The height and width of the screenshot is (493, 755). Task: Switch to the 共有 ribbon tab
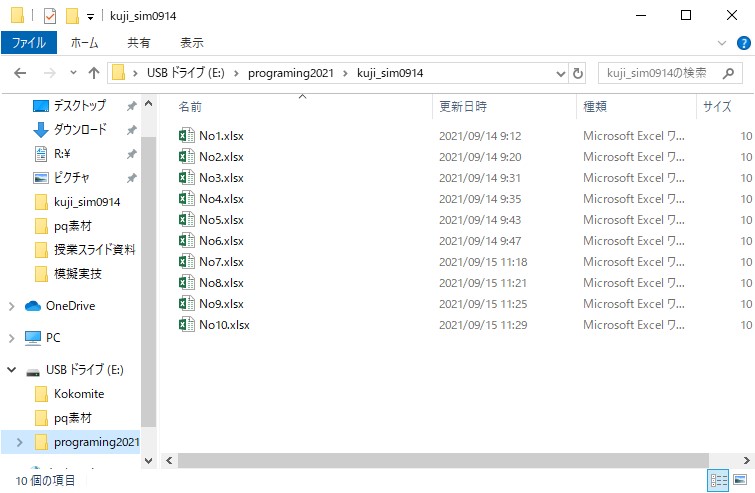138,43
